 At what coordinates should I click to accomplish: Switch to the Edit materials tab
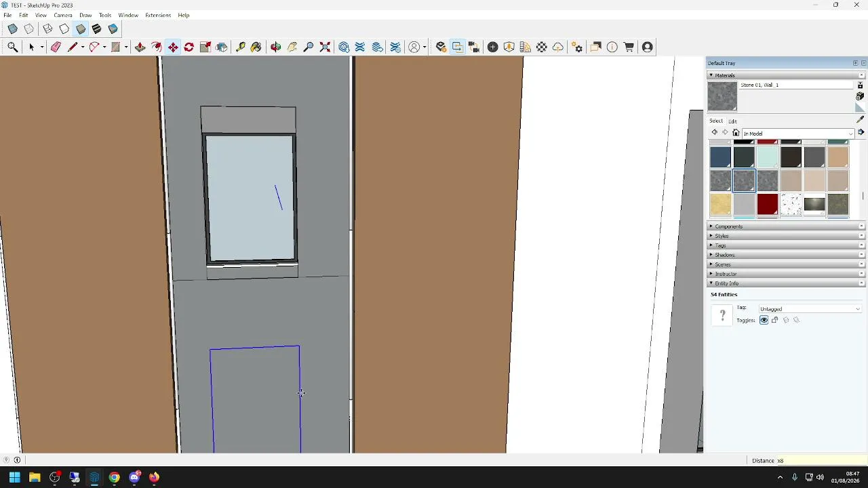point(733,121)
